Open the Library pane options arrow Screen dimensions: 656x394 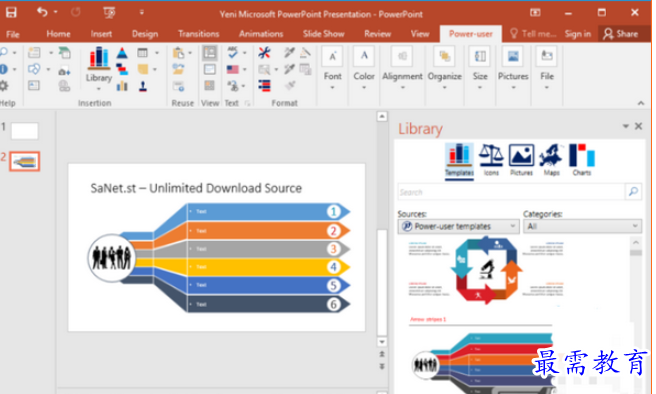coord(625,126)
